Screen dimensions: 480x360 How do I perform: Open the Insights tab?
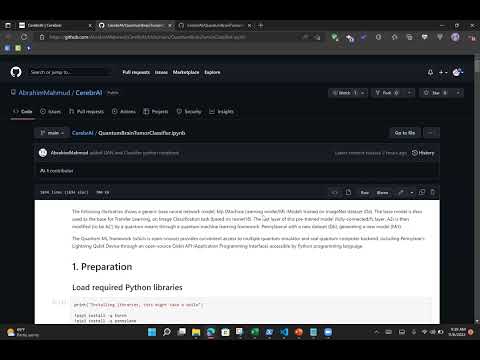click(221, 111)
